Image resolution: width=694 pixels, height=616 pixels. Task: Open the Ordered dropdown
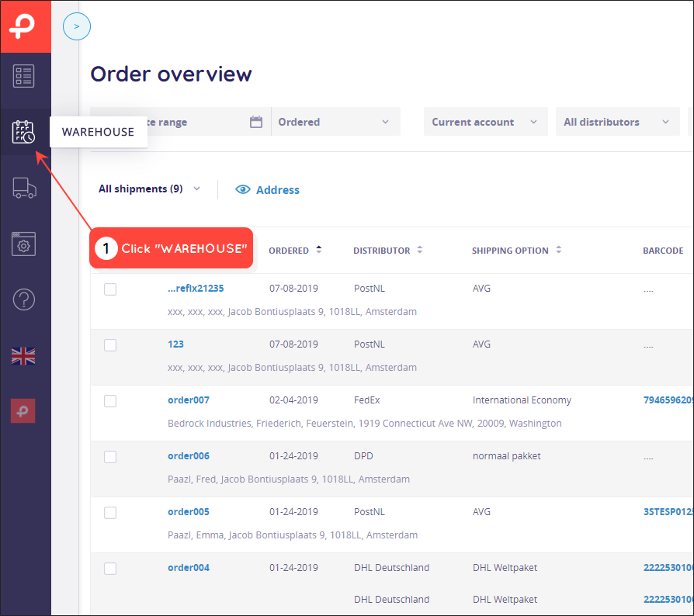coord(335,122)
